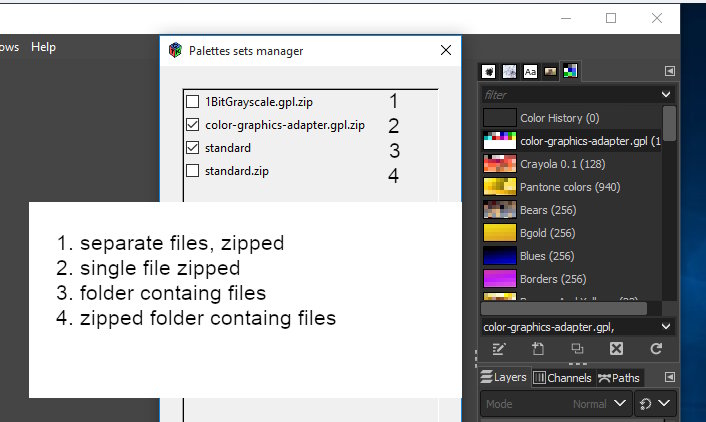The image size is (706, 422).
Task: Check the 1BitGrayscale.gpl.zip checkbox
Action: 193,101
